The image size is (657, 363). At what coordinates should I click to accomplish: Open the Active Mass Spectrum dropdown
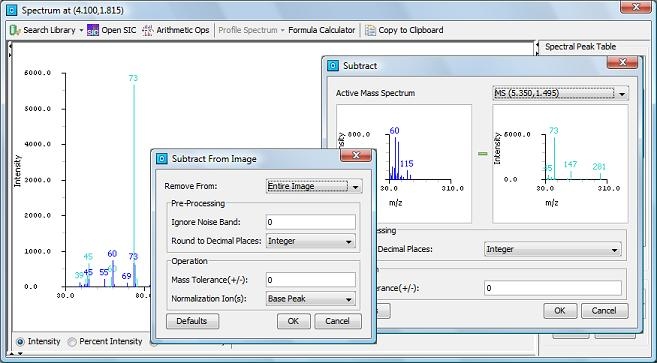[560, 93]
